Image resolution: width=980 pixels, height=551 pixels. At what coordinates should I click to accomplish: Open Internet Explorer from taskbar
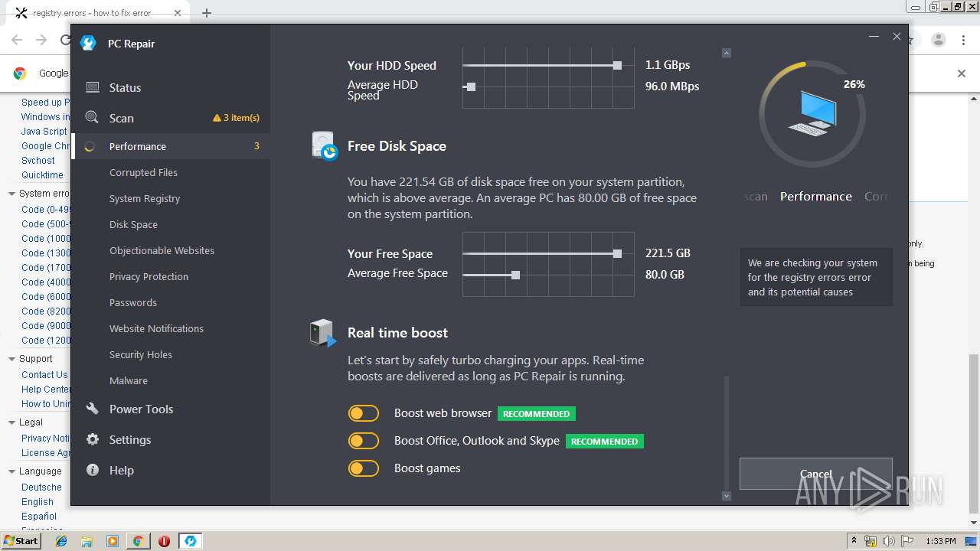pos(61,541)
